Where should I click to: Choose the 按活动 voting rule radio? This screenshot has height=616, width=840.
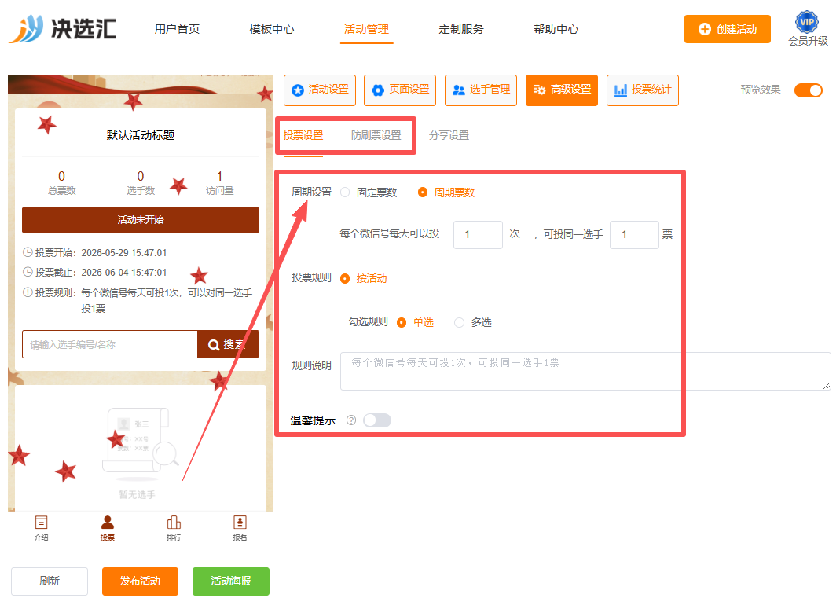pyautogui.click(x=364, y=279)
